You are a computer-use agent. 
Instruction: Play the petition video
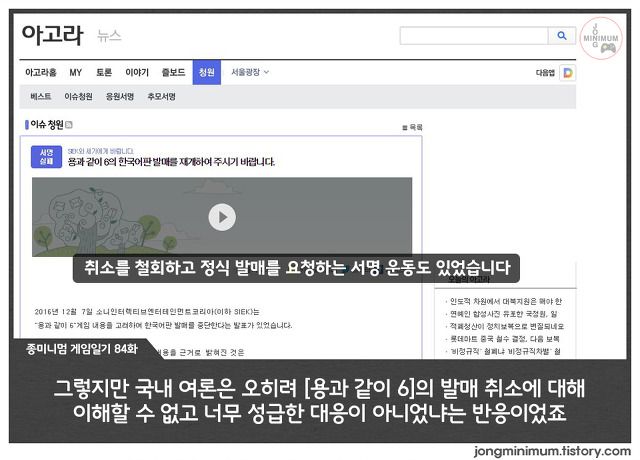pyautogui.click(x=222, y=217)
